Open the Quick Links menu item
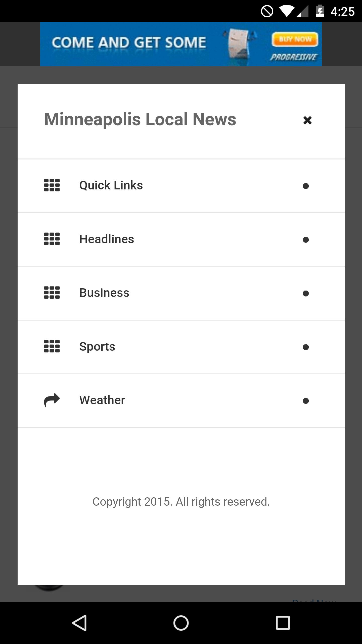This screenshot has height=644, width=362. click(x=111, y=185)
